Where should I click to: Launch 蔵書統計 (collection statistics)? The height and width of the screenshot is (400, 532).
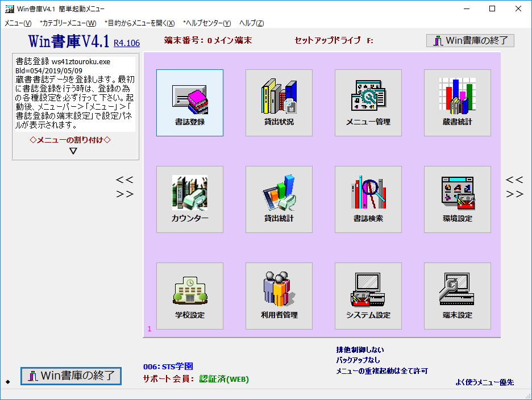[456, 102]
